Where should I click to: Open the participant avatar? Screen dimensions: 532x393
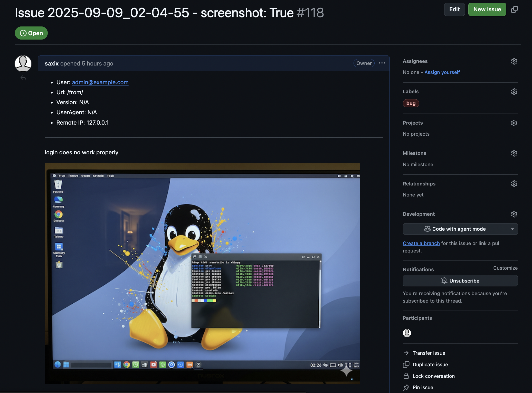point(407,333)
